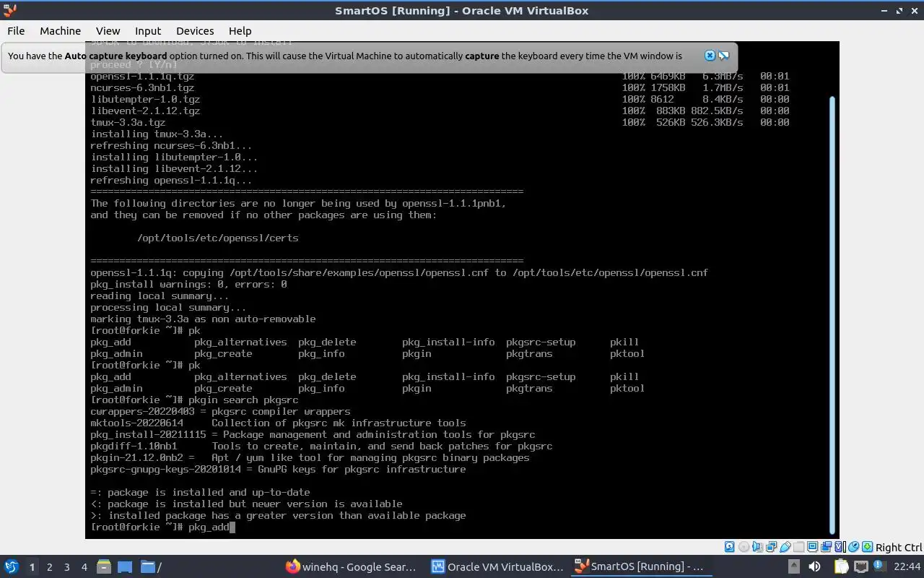Viewport: 924px width, 578px height.
Task: Click the 'pkgdiff-1.10nb1' search result
Action: [321, 447]
